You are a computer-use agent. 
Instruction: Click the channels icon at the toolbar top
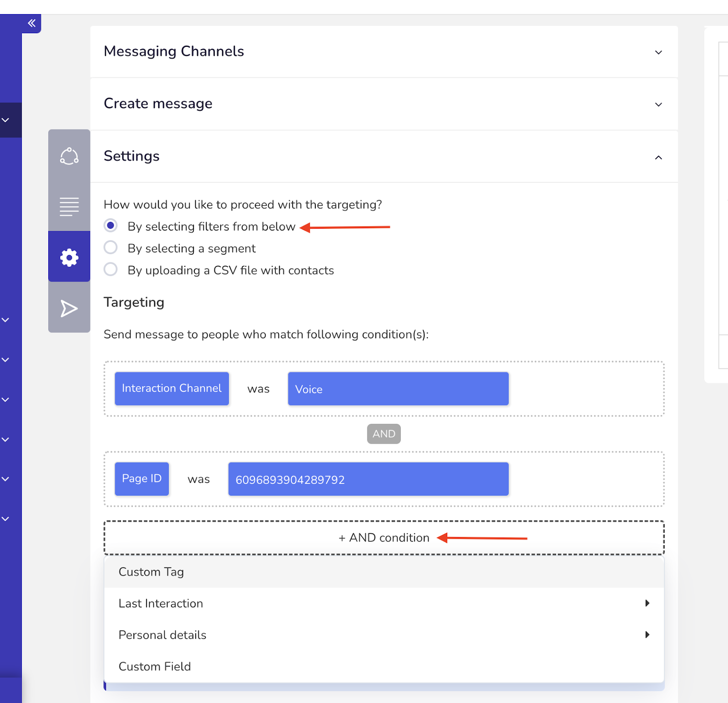69,156
